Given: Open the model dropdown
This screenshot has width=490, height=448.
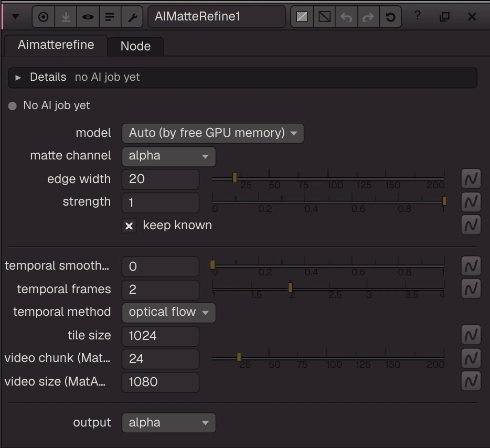Looking at the screenshot, I should click(x=213, y=133).
